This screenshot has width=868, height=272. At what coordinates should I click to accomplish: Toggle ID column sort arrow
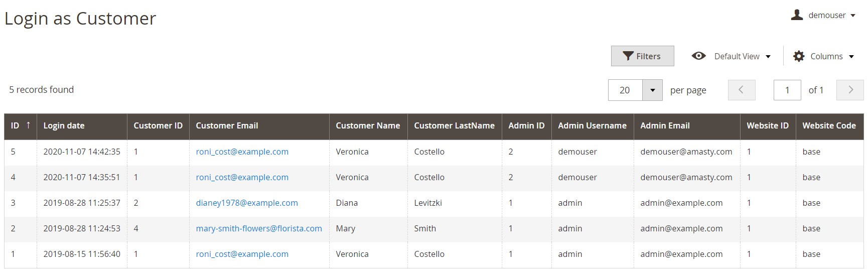point(29,125)
